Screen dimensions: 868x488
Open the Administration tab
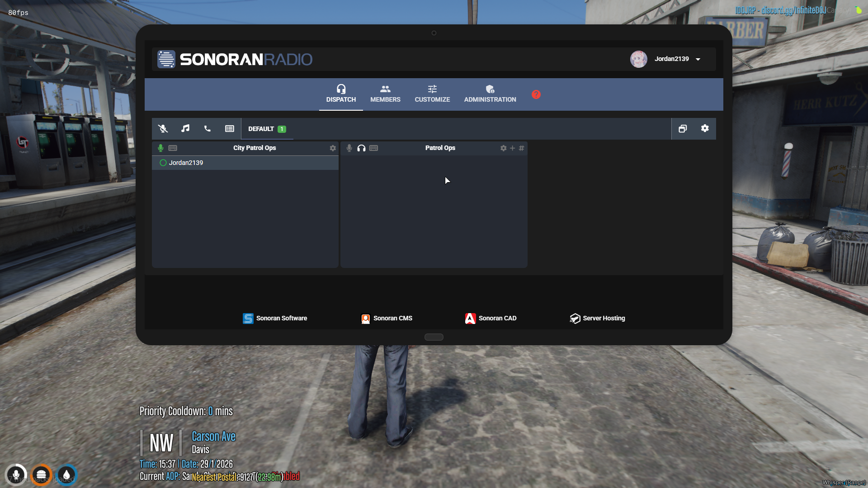tap(490, 94)
